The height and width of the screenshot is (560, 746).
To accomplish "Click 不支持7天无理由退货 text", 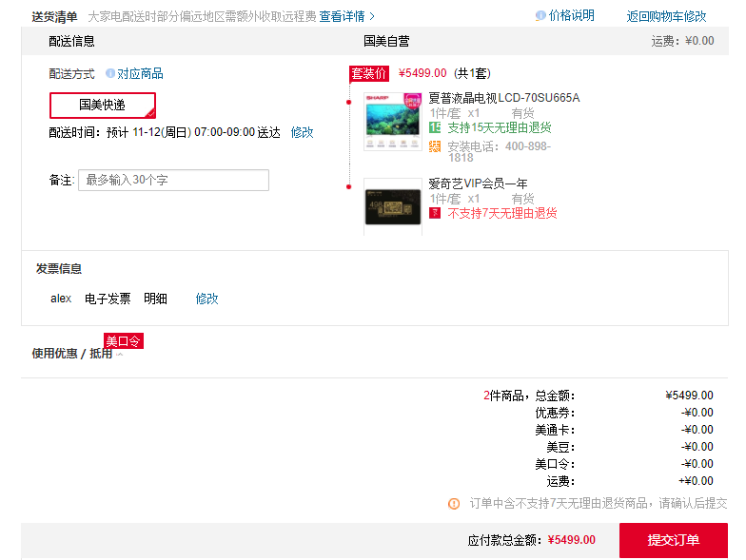I will 502,213.
